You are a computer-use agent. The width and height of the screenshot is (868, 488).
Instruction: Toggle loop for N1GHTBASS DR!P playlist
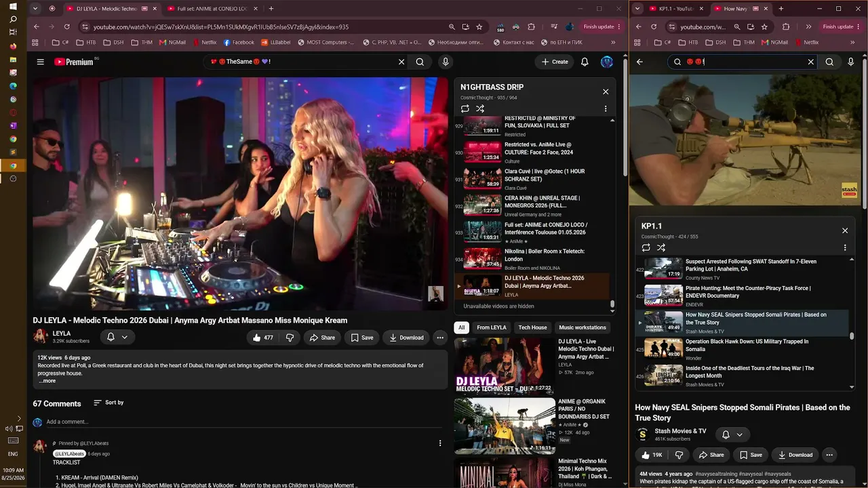click(465, 108)
